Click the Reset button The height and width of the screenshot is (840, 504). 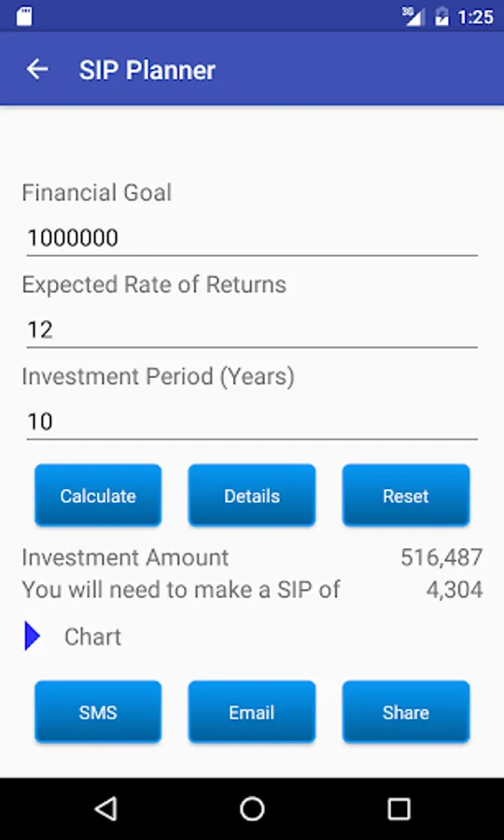coord(406,496)
